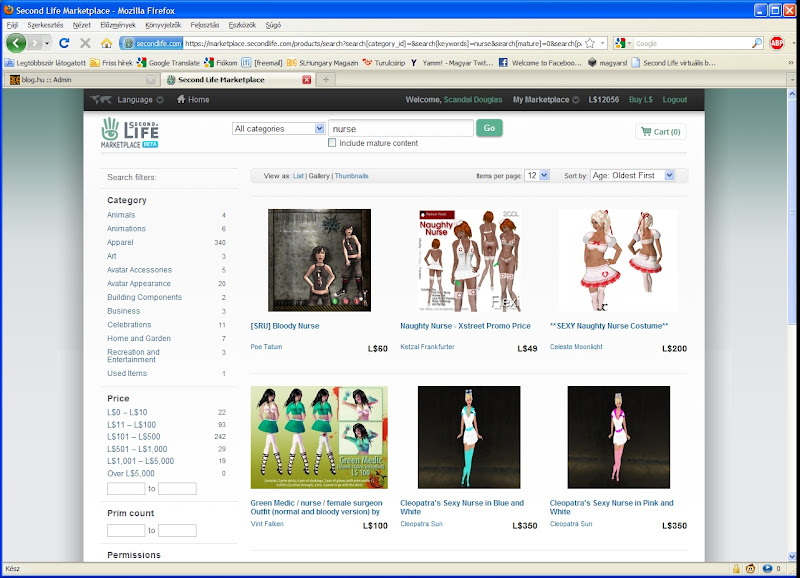Switch to List view
Viewport: 800px width, 578px height.
click(x=298, y=176)
